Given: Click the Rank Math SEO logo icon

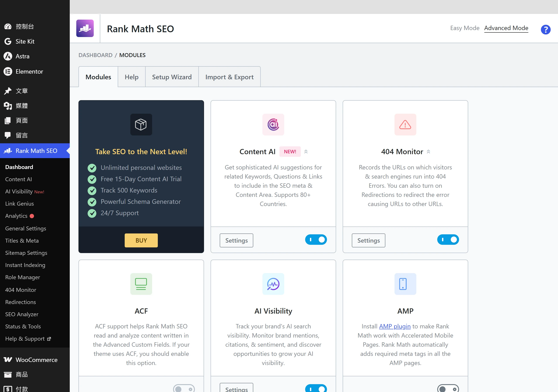Looking at the screenshot, I should click(x=85, y=28).
